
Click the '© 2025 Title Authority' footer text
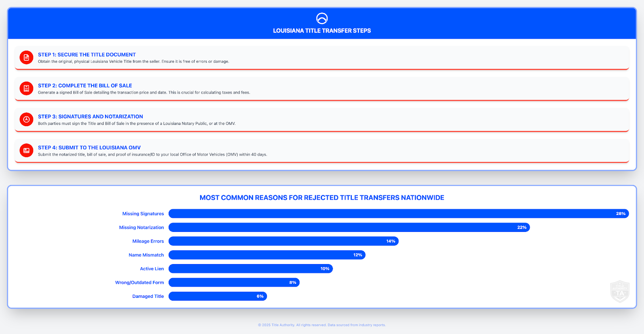coord(277,325)
